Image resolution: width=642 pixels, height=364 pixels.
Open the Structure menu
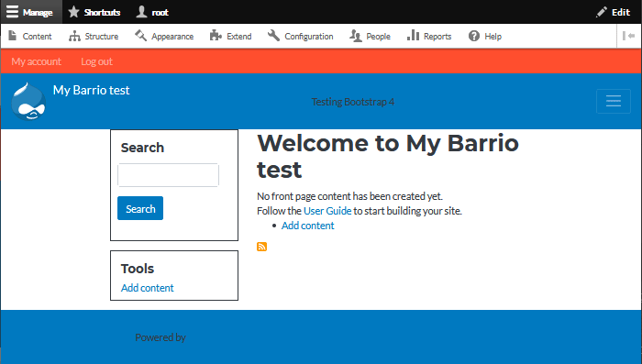pos(94,36)
